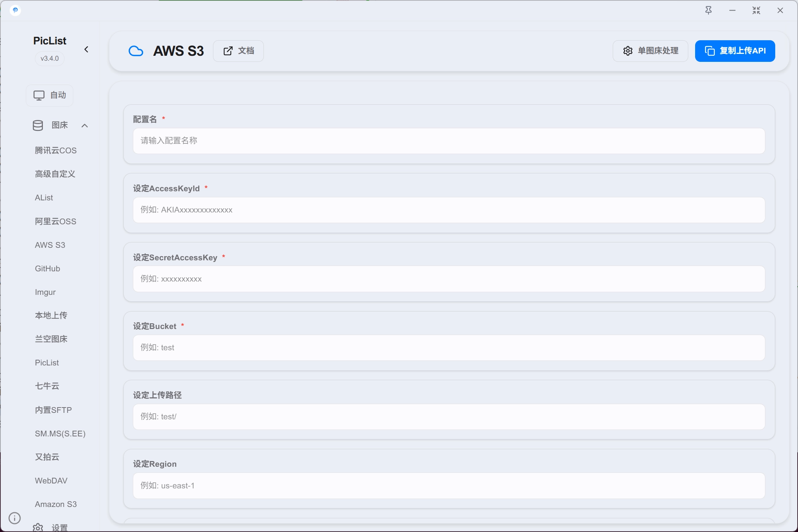Select 本地上传 in sidebar
798x532 pixels.
(51, 316)
